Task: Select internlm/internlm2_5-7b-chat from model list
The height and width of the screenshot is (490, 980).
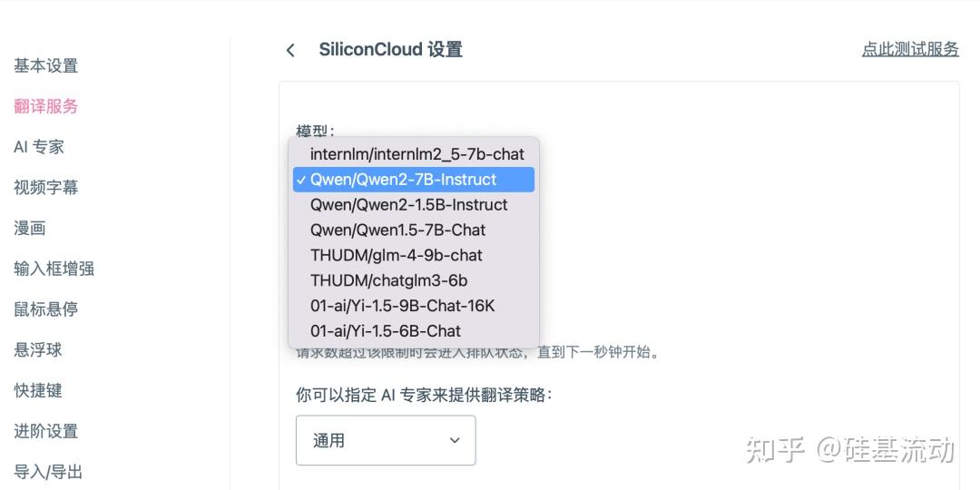Action: pyautogui.click(x=416, y=154)
